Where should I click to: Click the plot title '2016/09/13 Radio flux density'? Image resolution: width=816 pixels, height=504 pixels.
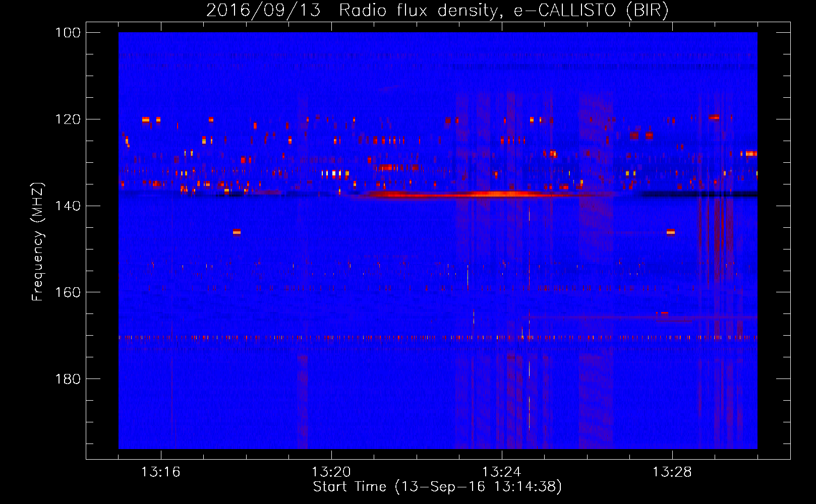click(x=437, y=10)
